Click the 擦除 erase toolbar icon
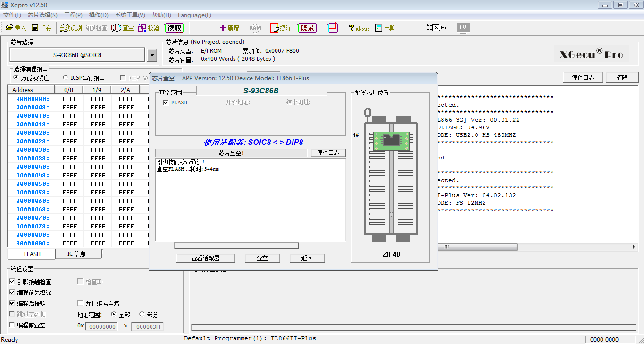The width and height of the screenshot is (644, 344). coord(281,28)
